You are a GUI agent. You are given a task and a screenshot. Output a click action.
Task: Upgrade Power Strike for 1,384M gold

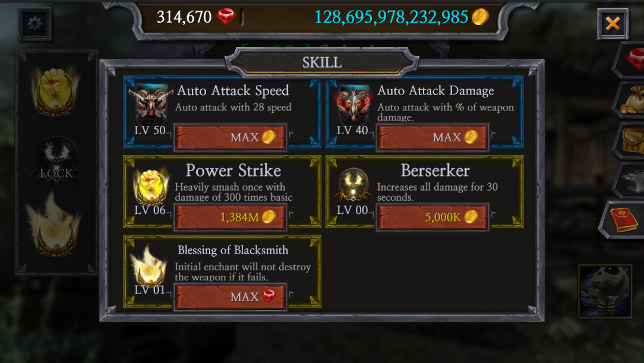(230, 217)
